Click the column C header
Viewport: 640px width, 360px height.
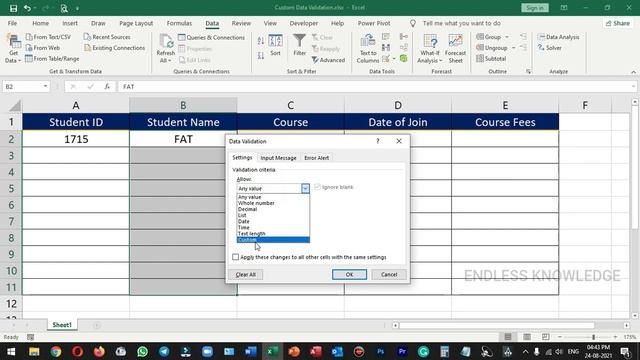coord(291,105)
